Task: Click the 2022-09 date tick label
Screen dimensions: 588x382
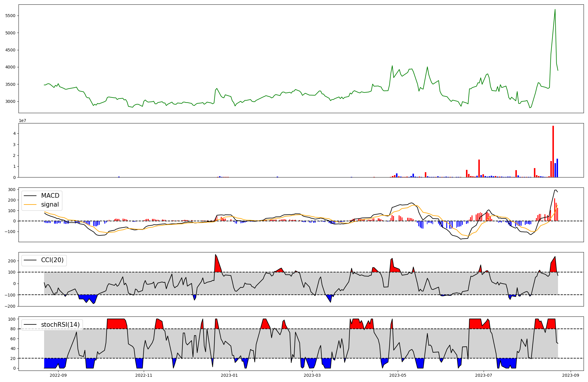Action: point(58,375)
